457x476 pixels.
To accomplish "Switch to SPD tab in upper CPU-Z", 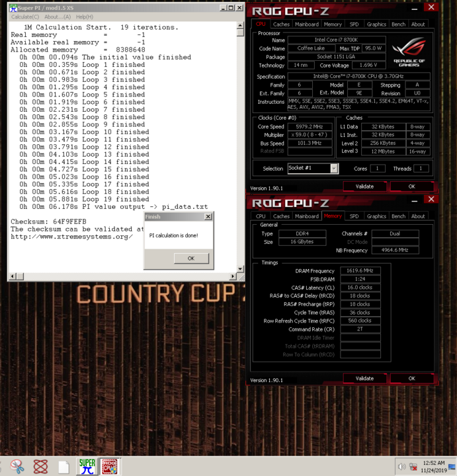I will (x=354, y=24).
